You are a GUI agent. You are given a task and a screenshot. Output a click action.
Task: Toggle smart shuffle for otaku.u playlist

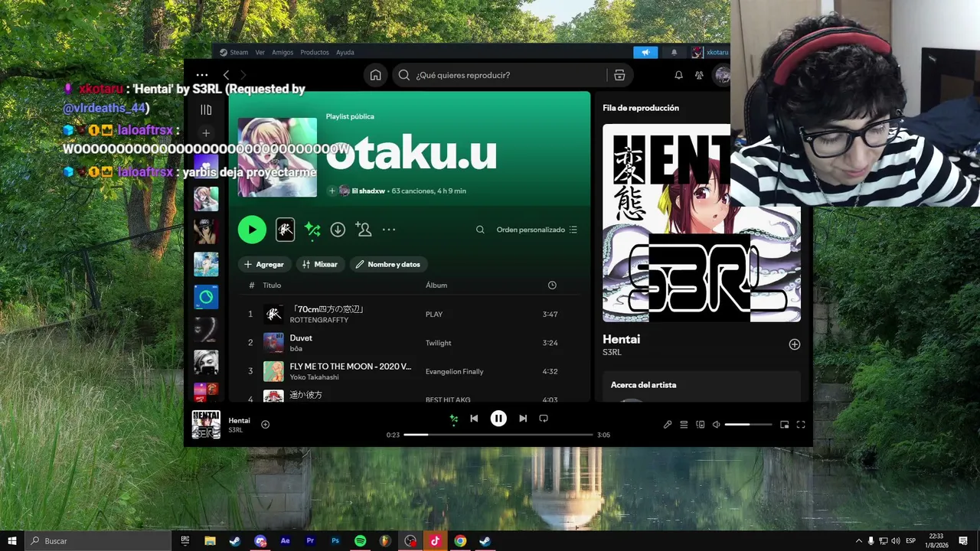click(x=312, y=230)
